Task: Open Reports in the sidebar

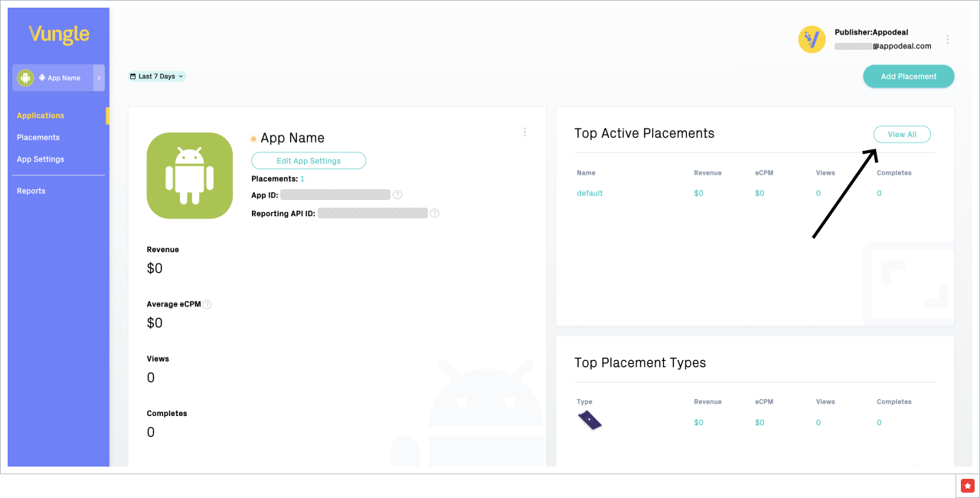Action: [31, 191]
